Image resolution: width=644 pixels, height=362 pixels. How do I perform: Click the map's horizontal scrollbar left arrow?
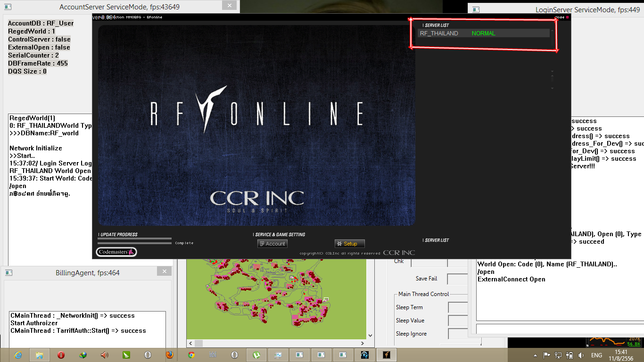point(190,344)
